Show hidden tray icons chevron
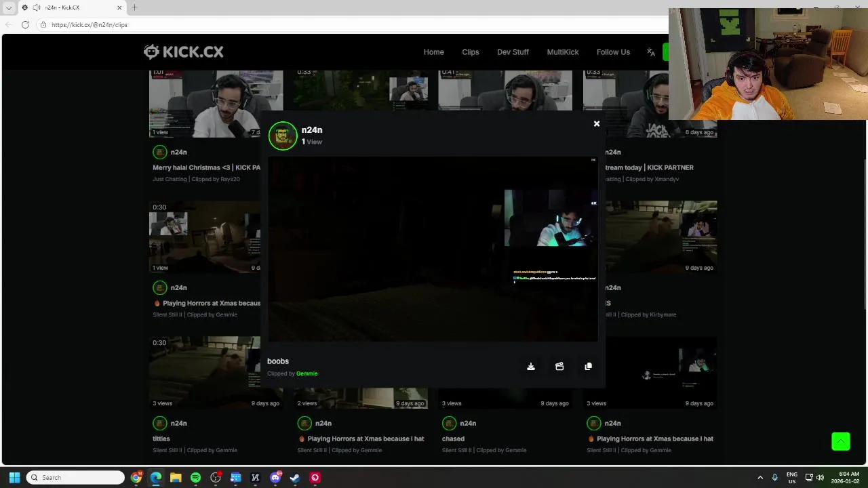Viewport: 868px width, 488px height. 760,478
